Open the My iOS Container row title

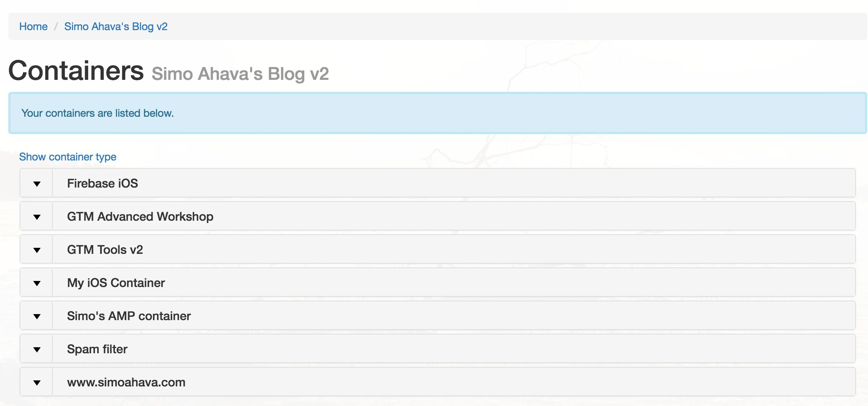pyautogui.click(x=116, y=283)
